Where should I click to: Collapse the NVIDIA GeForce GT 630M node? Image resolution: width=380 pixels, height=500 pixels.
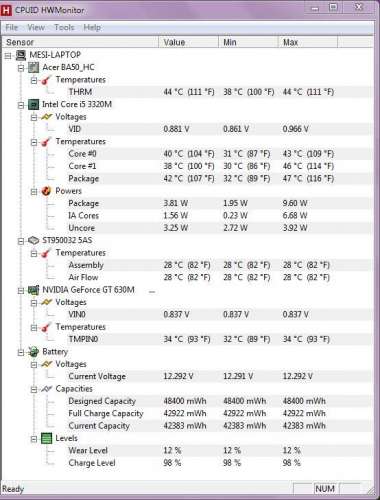click(21, 291)
